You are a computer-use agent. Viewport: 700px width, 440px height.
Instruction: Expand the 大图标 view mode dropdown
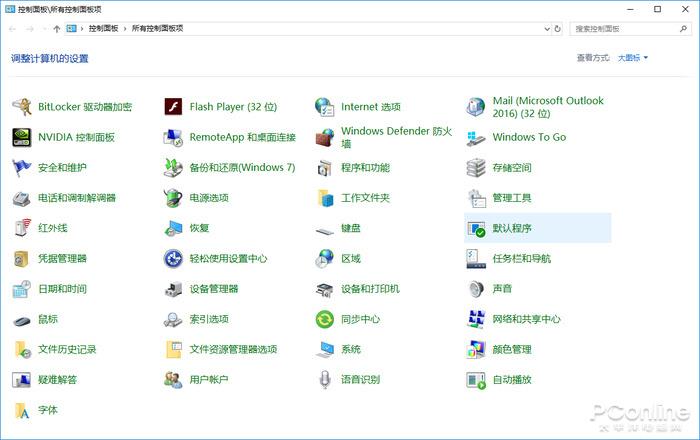tap(633, 58)
